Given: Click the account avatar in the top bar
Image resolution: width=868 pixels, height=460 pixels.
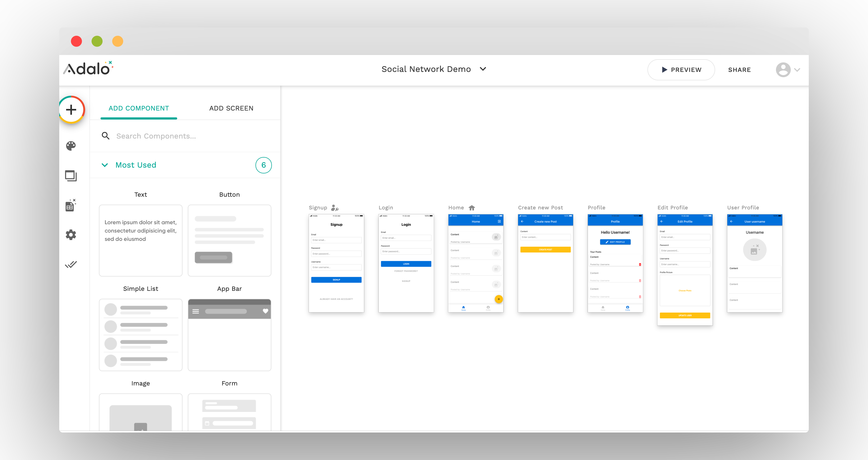Looking at the screenshot, I should pyautogui.click(x=783, y=70).
